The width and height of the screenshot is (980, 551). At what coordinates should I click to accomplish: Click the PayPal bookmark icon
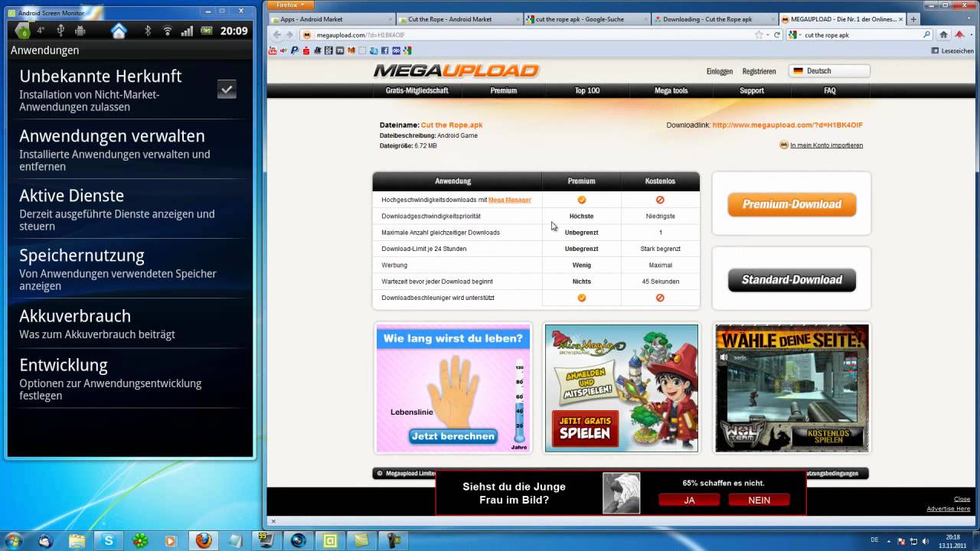point(294,51)
